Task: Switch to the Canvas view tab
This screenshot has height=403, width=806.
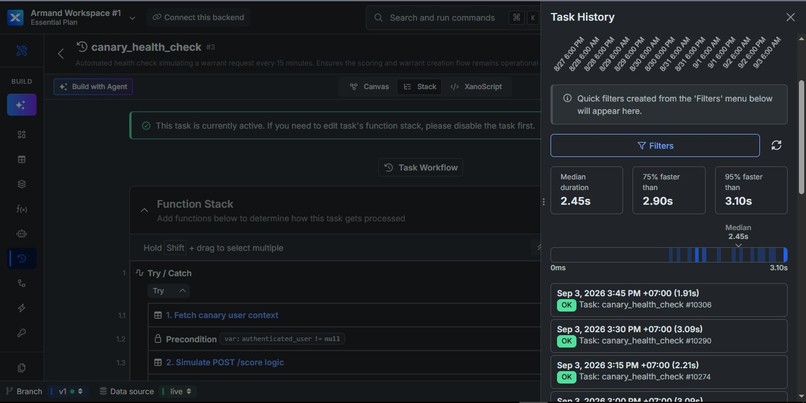Action: pyautogui.click(x=370, y=86)
